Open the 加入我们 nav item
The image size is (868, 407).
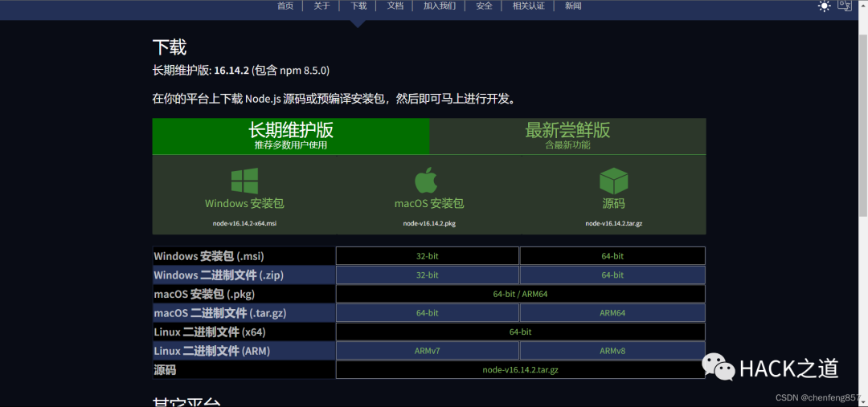click(x=440, y=6)
